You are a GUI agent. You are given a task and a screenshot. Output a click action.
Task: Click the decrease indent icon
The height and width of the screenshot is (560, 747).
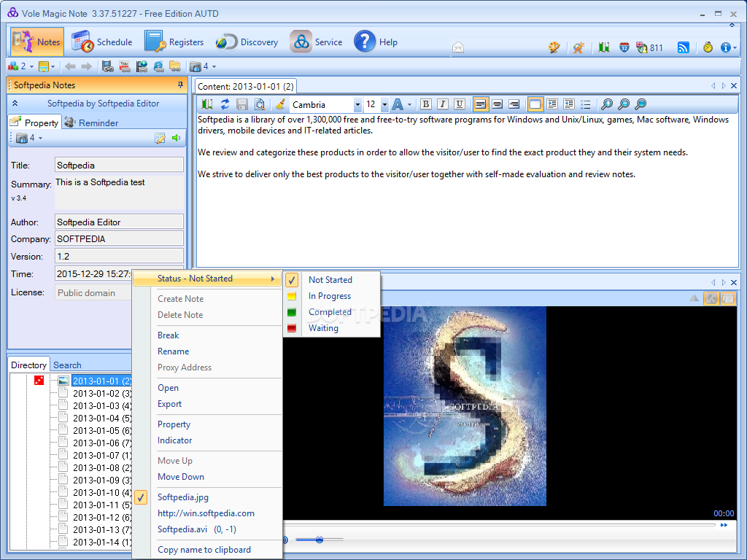click(x=569, y=104)
